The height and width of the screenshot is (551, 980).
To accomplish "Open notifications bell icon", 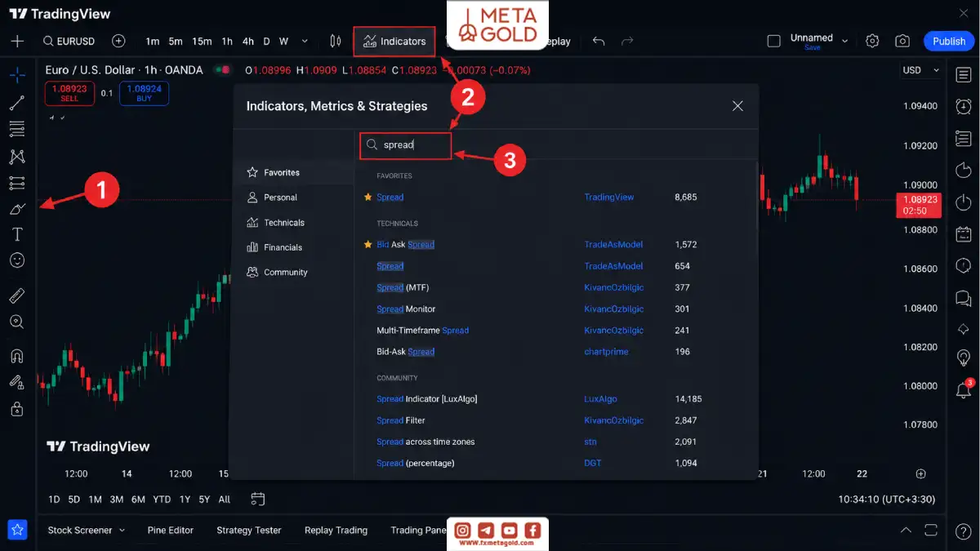I will 963,390.
